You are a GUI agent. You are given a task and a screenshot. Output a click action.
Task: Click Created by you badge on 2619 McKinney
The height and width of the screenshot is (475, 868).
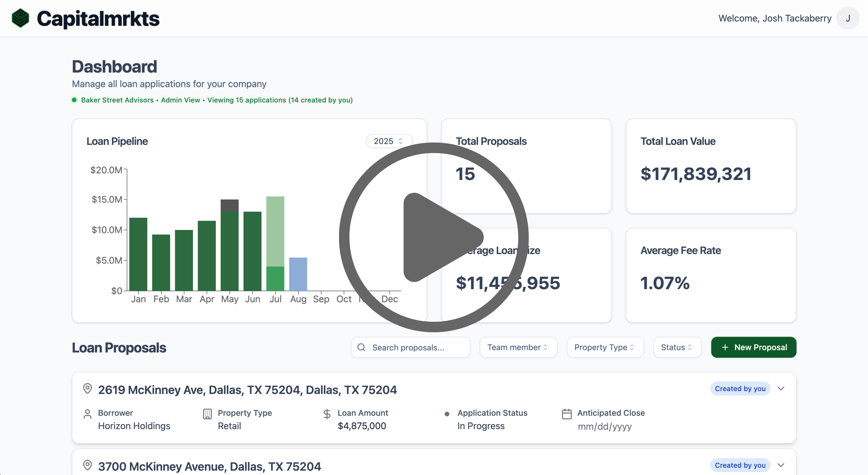pos(740,389)
